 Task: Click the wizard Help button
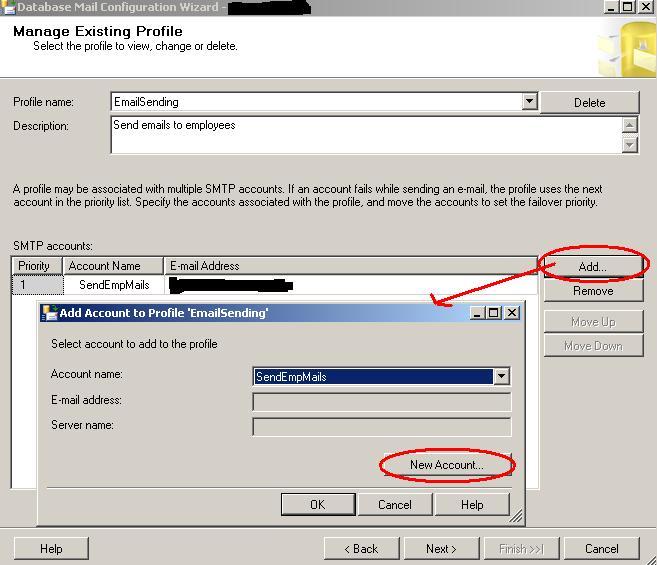click(x=51, y=549)
